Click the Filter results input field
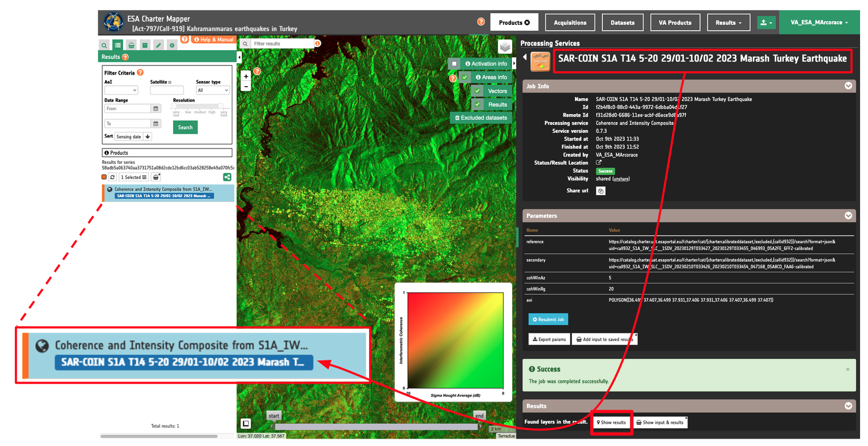This screenshot has height=446, width=868. (x=283, y=44)
